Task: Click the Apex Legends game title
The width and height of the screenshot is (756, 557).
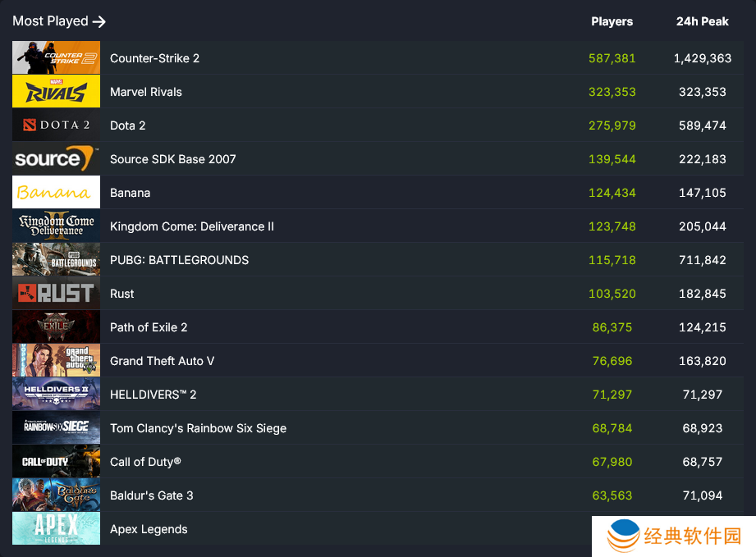Action: pos(149,529)
